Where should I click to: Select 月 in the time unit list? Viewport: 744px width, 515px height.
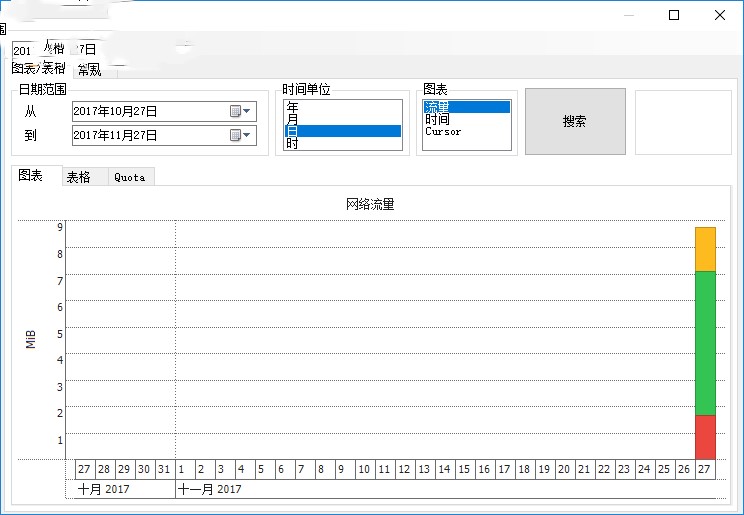coord(292,119)
